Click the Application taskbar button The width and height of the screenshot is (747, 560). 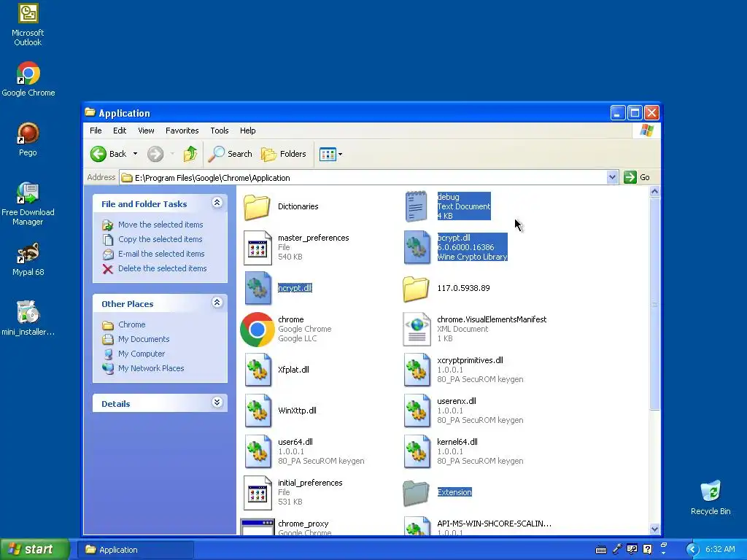(x=135, y=550)
